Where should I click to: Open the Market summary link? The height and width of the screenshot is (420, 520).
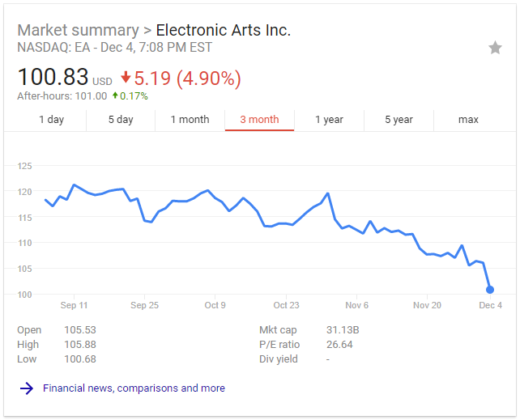click(78, 31)
